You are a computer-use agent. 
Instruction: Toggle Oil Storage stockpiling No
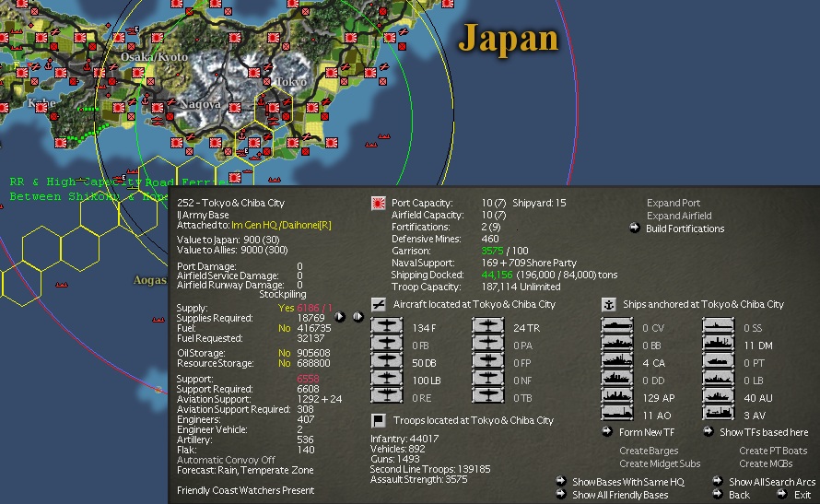(x=285, y=353)
